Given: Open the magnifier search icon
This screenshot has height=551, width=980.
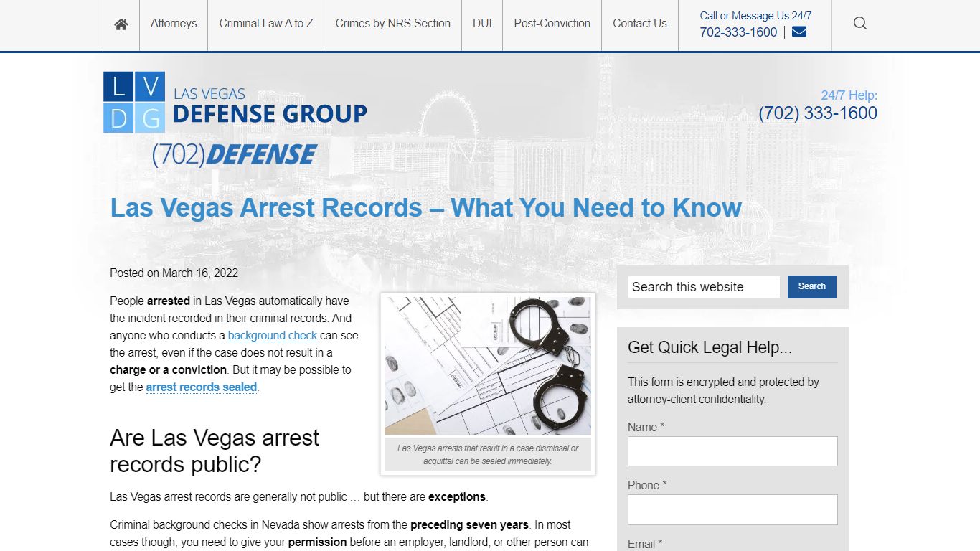Looking at the screenshot, I should coord(860,23).
